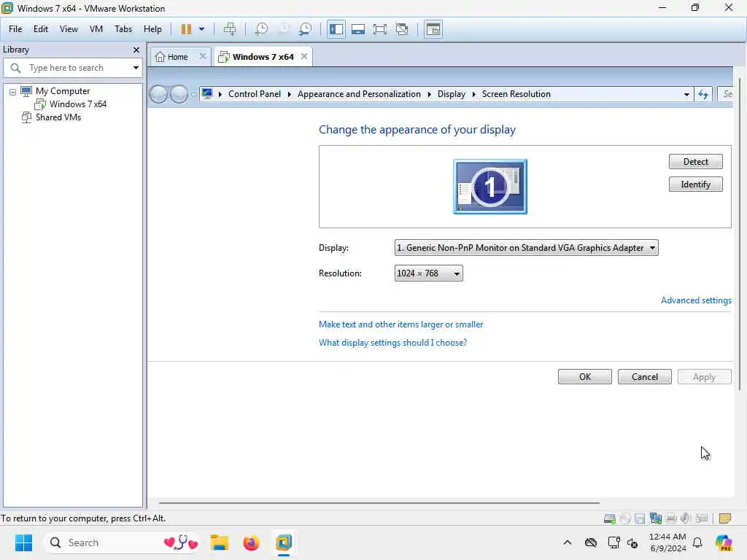Enter full screen mode via the toolbar icon

380,29
